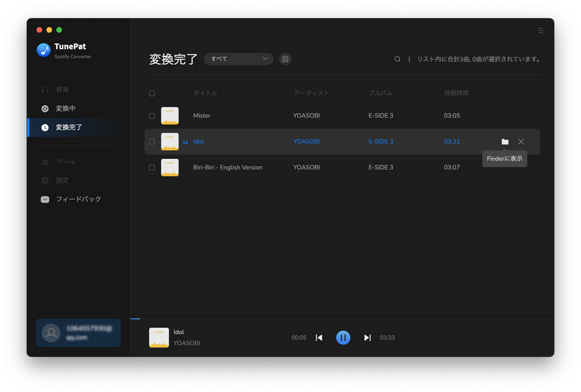
Task: Click E-SIDE 3 album in Mister row
Action: pos(381,115)
